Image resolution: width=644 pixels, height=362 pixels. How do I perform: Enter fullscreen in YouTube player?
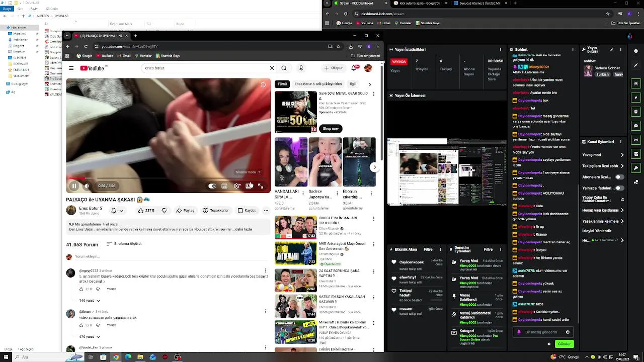[x=261, y=186]
